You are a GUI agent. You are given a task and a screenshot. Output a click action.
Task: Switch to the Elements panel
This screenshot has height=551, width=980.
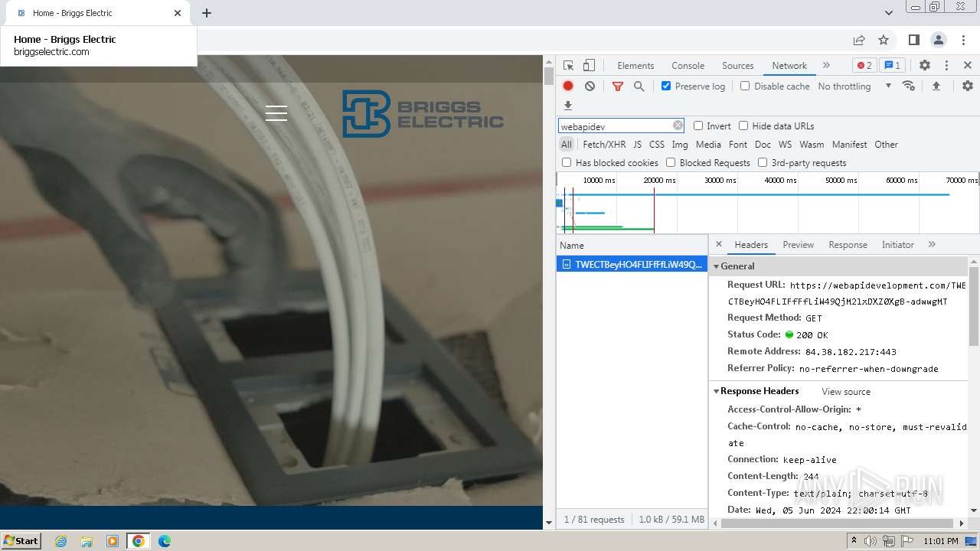pos(635,66)
